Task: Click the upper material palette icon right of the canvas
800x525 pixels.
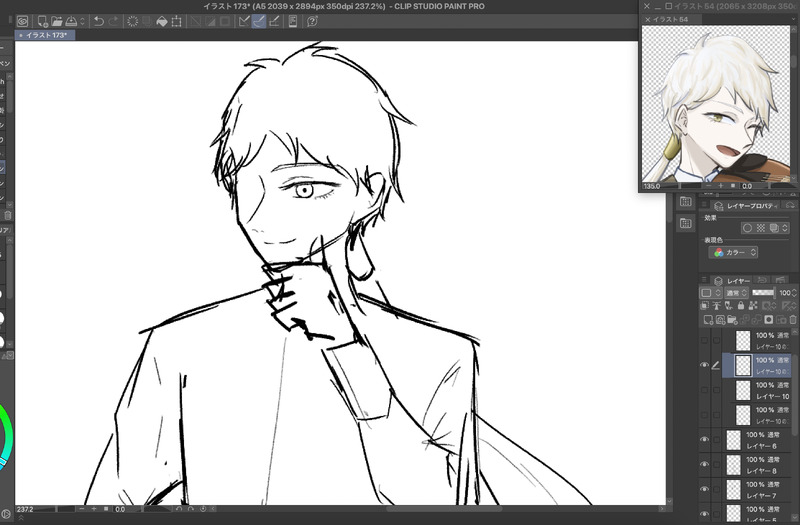Action: pos(685,201)
